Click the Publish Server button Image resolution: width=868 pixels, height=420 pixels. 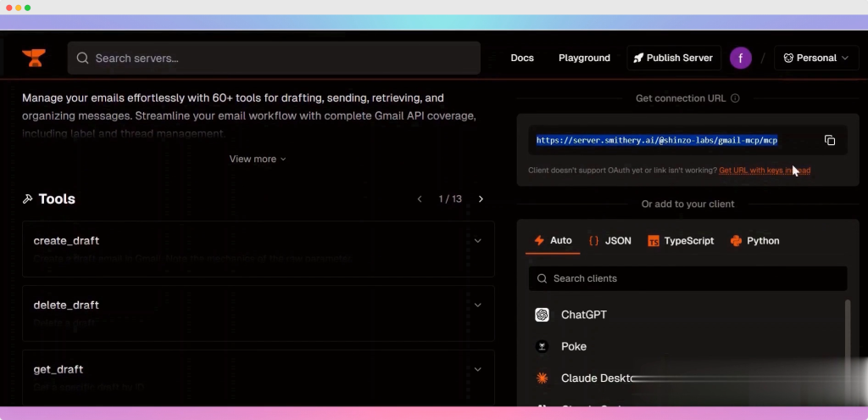point(674,58)
